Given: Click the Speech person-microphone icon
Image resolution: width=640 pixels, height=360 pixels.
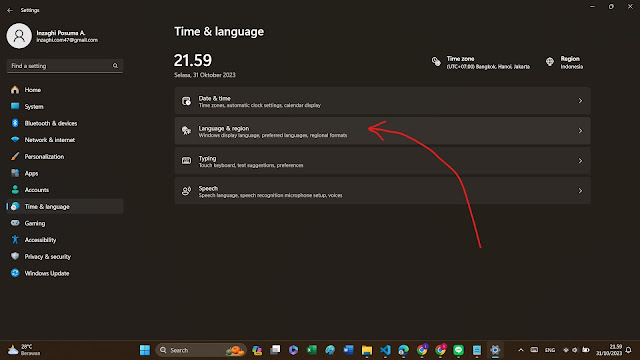Looking at the screenshot, I should point(187,191).
